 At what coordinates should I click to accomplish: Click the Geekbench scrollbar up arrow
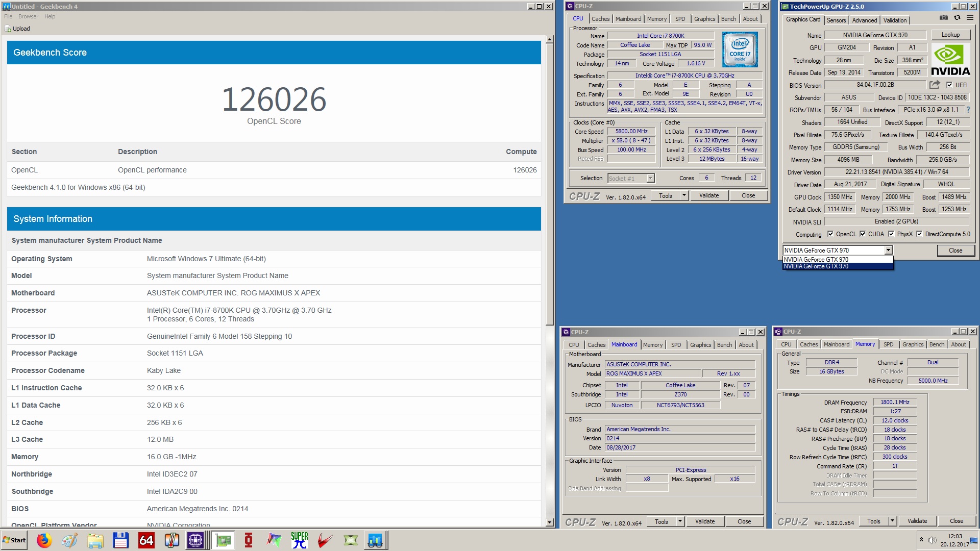pos(549,39)
